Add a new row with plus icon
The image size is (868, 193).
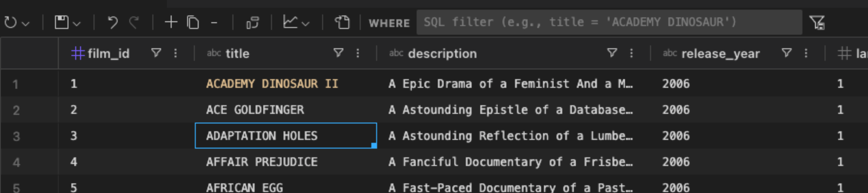click(x=171, y=23)
